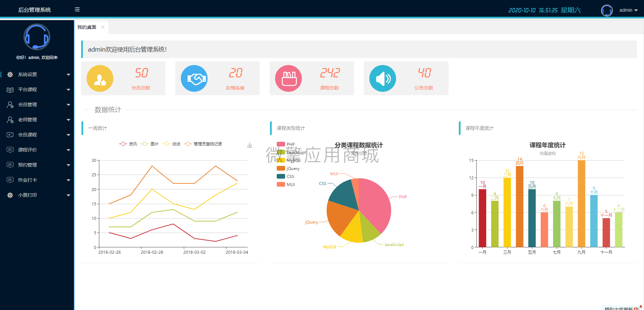Viewport: 644px width, 310px height.
Task: Click the 预约管理 comment icon
Action: pos(10,165)
